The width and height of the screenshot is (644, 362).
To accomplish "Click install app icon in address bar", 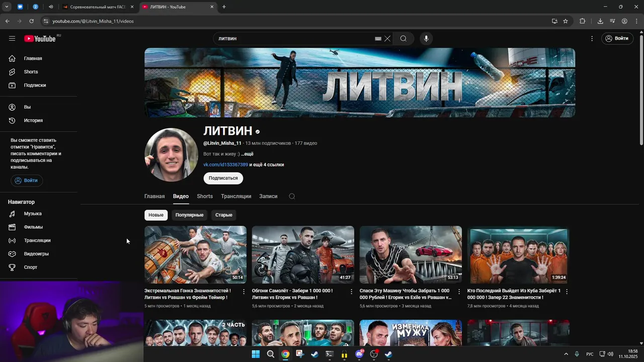I will pos(554,21).
